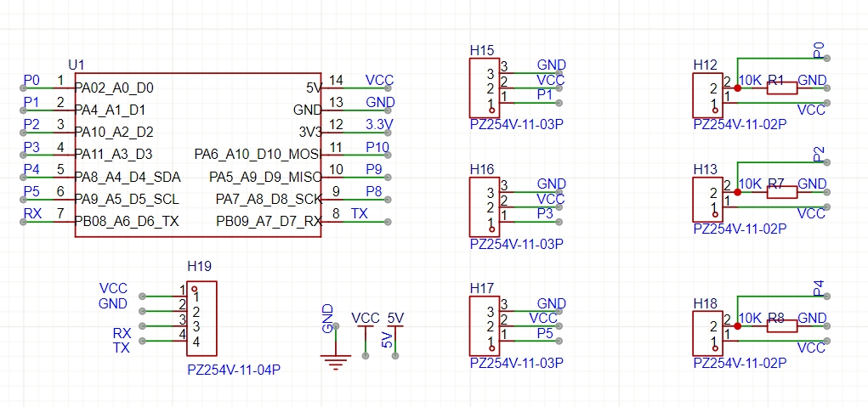
Task: Select PZ254V-11-02P label under H18
Action: 740,363
